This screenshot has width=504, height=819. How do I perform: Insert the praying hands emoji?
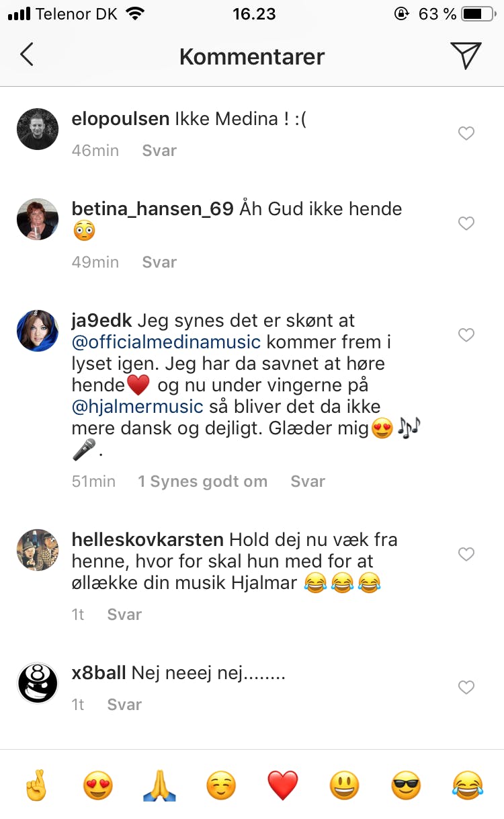click(159, 785)
